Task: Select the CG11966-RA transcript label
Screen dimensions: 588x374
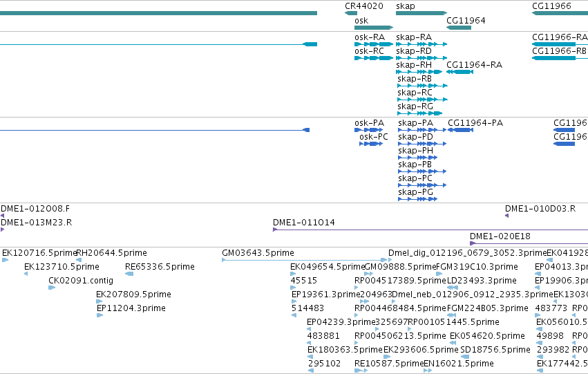Action: coord(560,37)
